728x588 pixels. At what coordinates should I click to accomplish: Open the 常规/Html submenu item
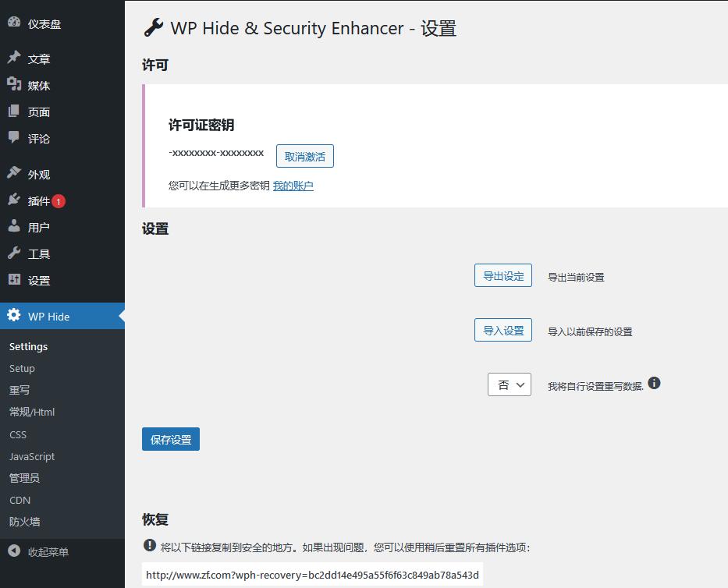click(31, 412)
